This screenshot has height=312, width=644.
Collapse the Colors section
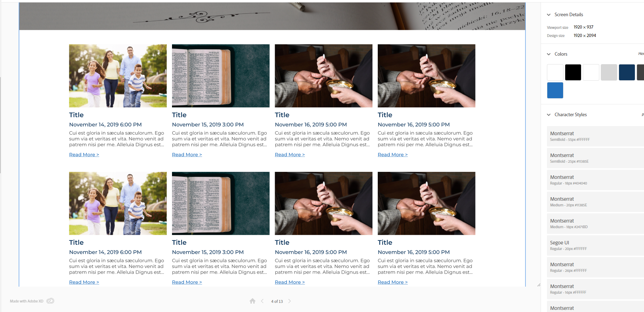click(549, 54)
